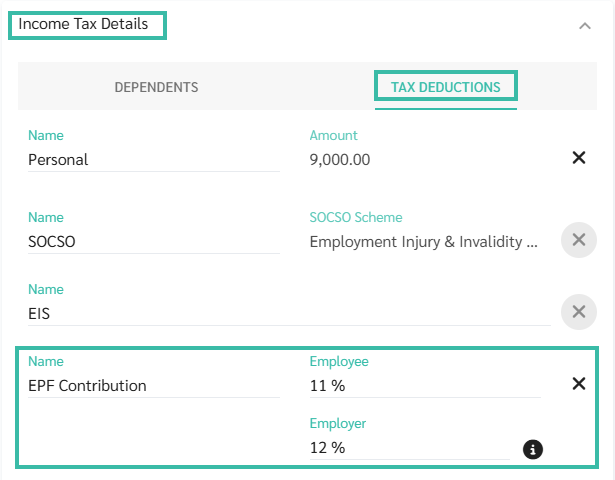
Task: Click the SOCSO Scheme label
Action: (356, 217)
